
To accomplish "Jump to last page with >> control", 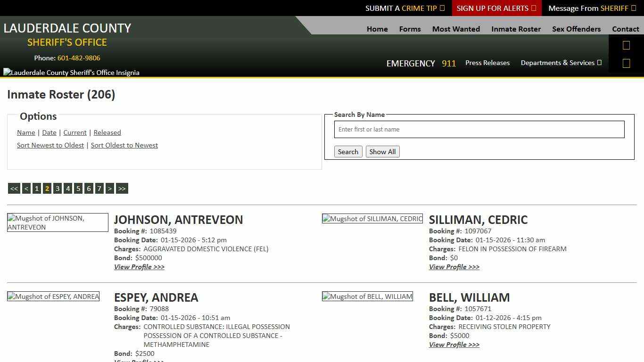I will pos(122,188).
